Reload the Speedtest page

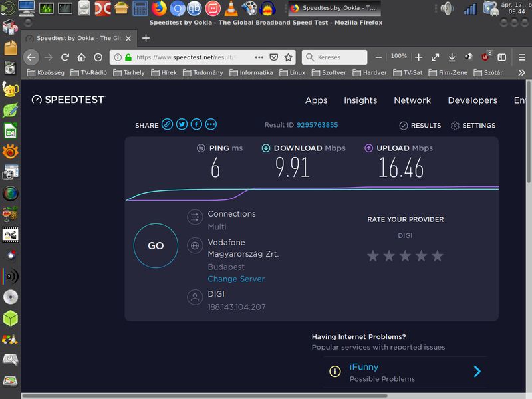pyautogui.click(x=65, y=57)
